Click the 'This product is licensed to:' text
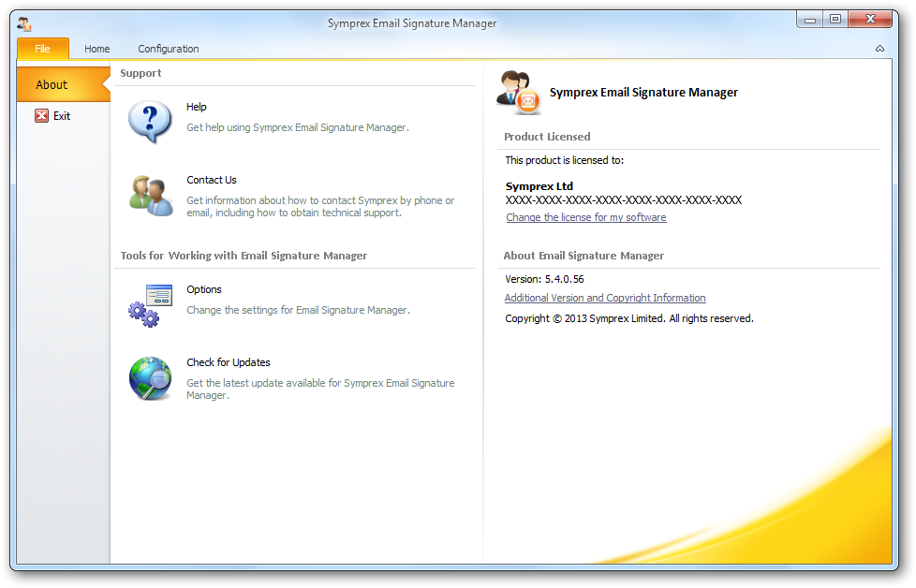916x588 pixels. pyautogui.click(x=565, y=160)
